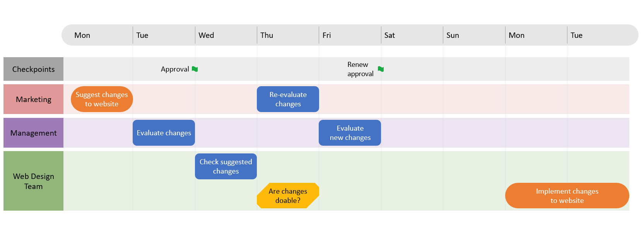Screen dimensions: 644x240
Task: Click the 'Evaluate changes' box on Tuesday
Action: (x=164, y=133)
